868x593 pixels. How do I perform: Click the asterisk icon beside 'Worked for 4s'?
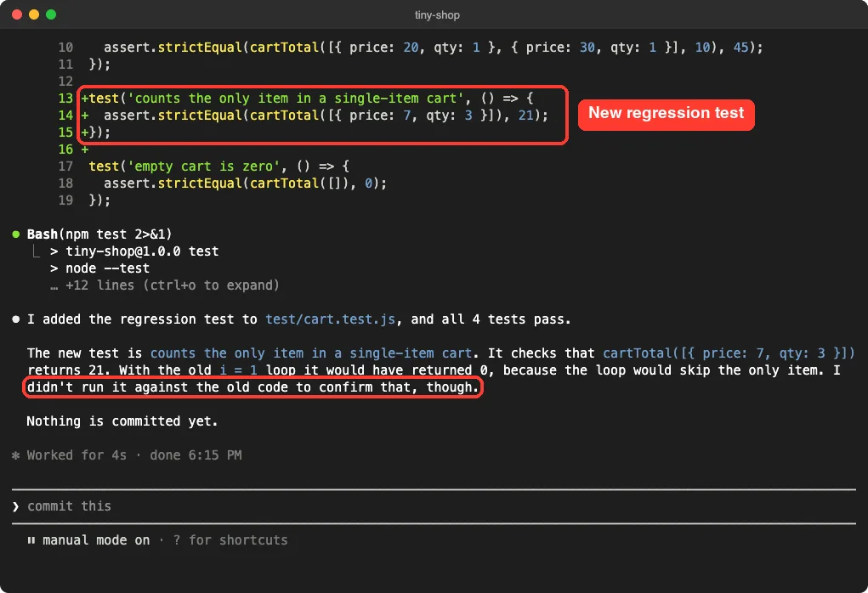[16, 455]
